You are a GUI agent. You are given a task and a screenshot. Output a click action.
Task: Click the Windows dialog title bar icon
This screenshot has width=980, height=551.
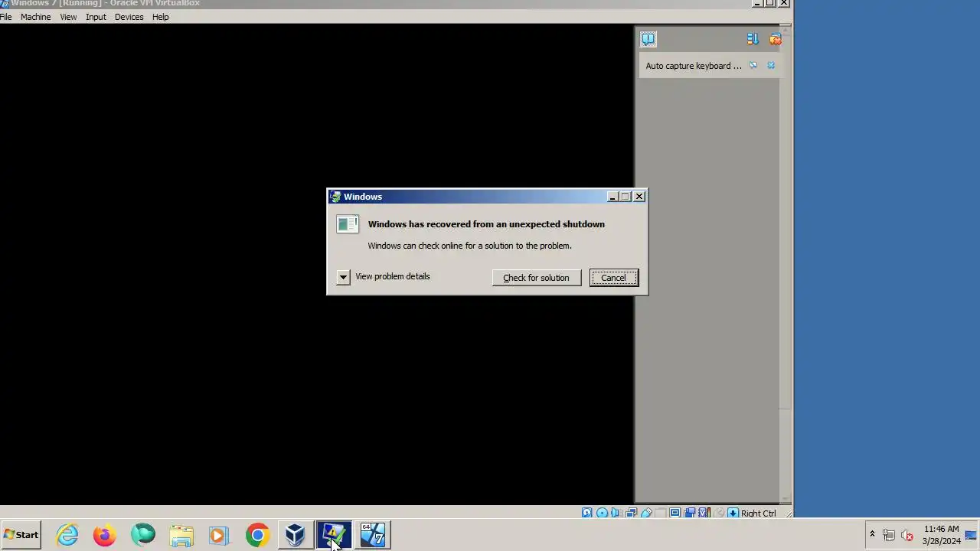click(x=335, y=197)
